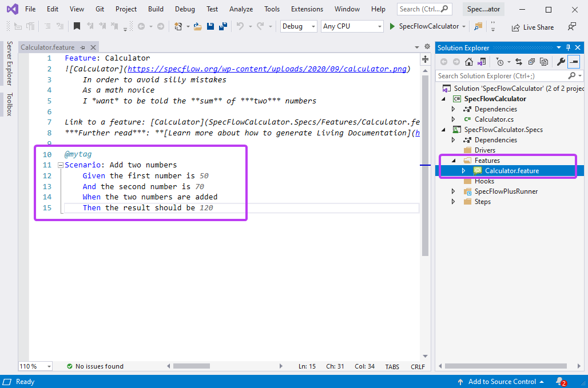Select the Drivers folder in Solution Explorer
The image size is (588, 388).
tap(485, 150)
